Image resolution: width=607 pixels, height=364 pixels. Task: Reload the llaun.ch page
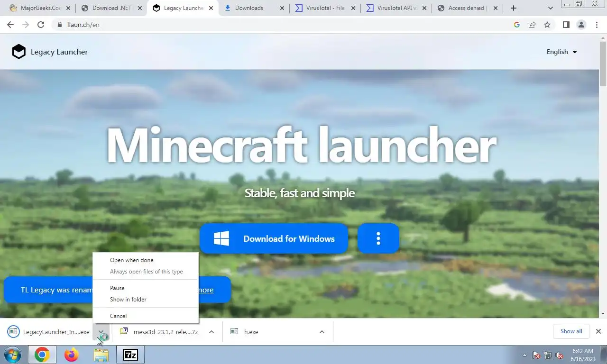pos(41,25)
